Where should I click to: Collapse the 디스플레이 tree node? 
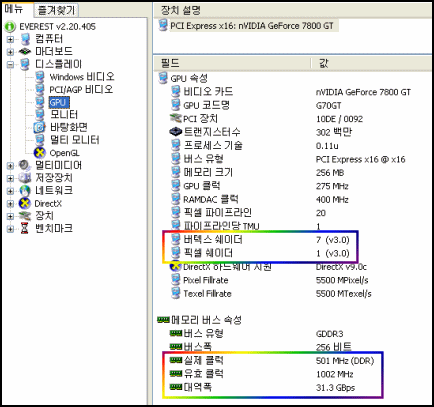[x=10, y=64]
